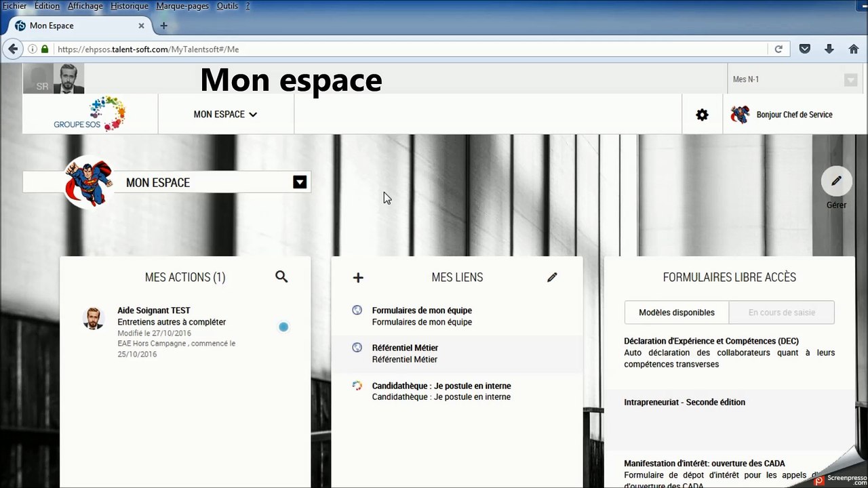Reload the page with refresh icon
The image size is (868, 488).
tap(778, 49)
